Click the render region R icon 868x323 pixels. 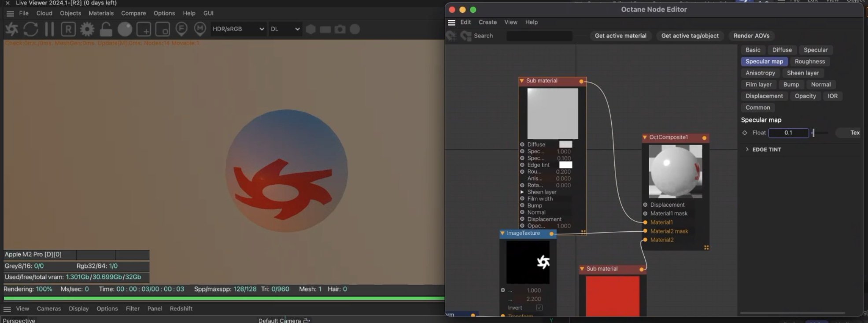point(68,29)
